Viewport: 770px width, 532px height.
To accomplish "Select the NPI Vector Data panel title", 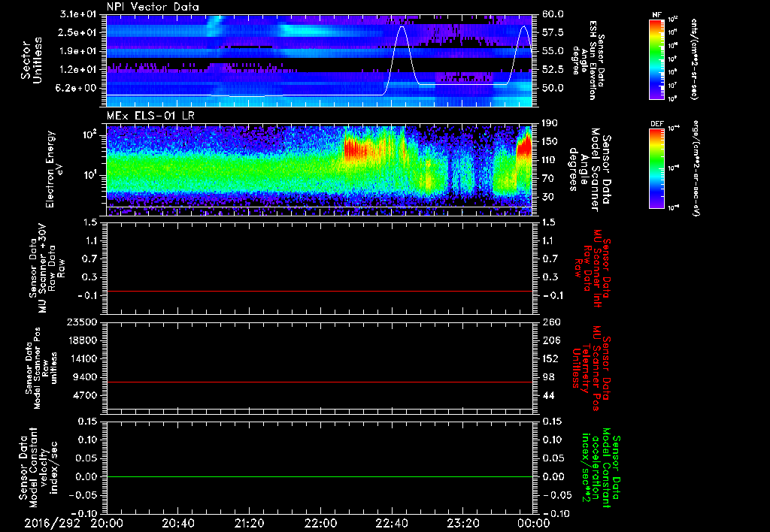I will click(x=153, y=6).
